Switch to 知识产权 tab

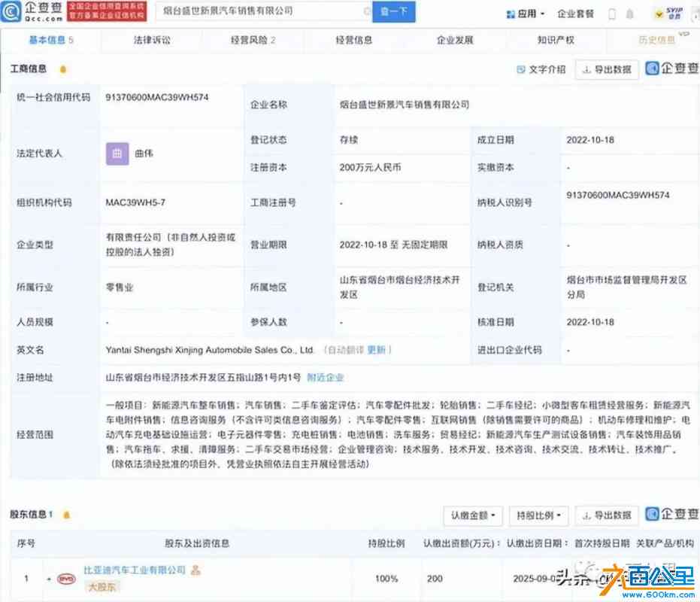[x=556, y=40]
